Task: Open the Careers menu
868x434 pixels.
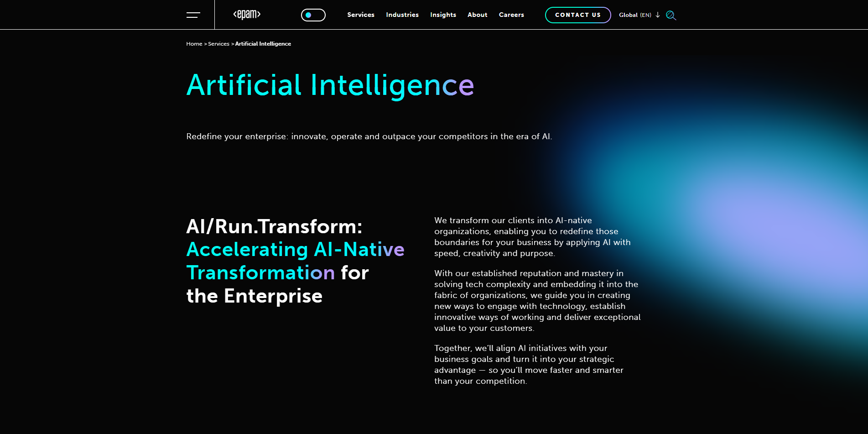Action: tap(511, 15)
